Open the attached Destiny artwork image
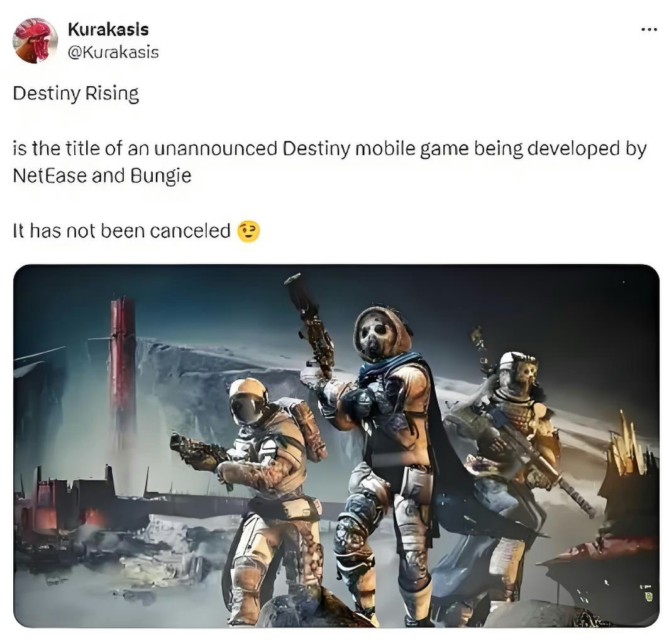This screenshot has height=644, width=669. coord(336,445)
